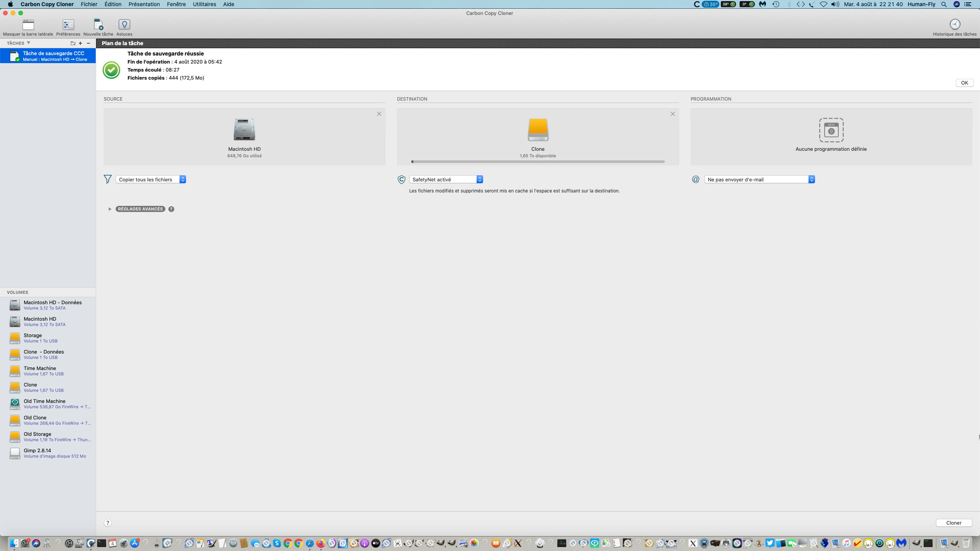
Task: Open the Présentation menu
Action: tap(144, 4)
